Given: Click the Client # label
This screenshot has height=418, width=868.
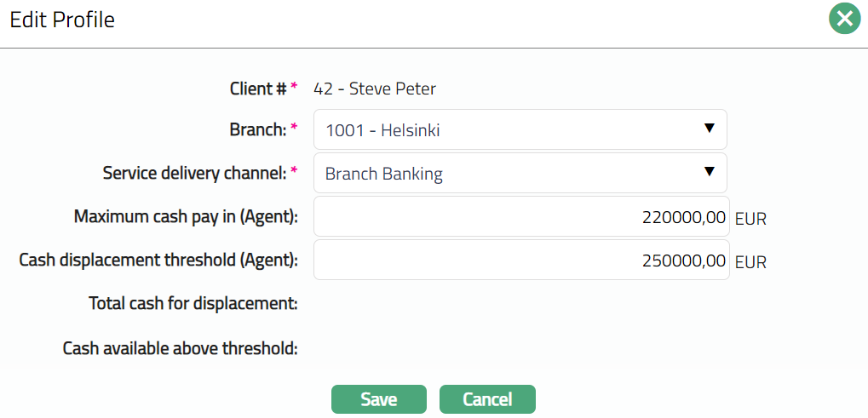Looking at the screenshot, I should [258, 89].
